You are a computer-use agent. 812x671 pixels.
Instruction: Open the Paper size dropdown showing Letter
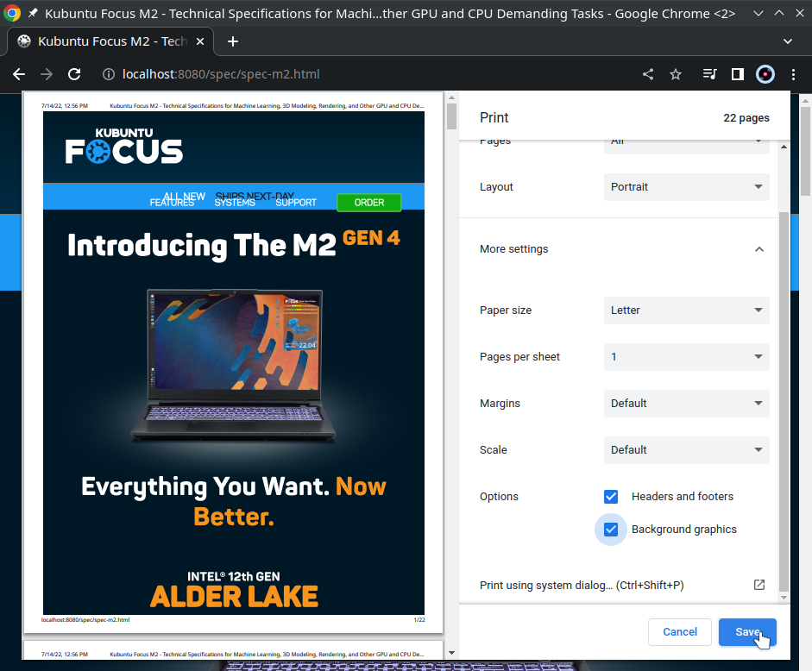point(687,310)
